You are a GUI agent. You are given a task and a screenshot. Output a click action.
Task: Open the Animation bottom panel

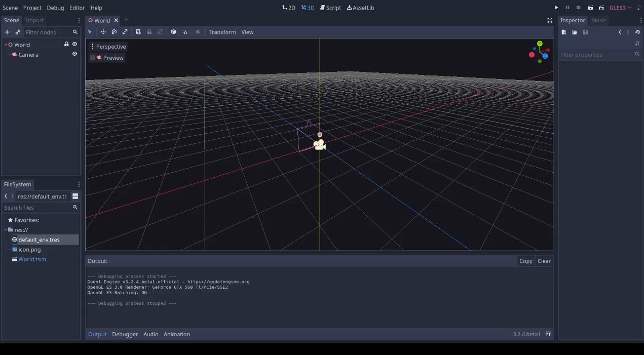click(177, 334)
